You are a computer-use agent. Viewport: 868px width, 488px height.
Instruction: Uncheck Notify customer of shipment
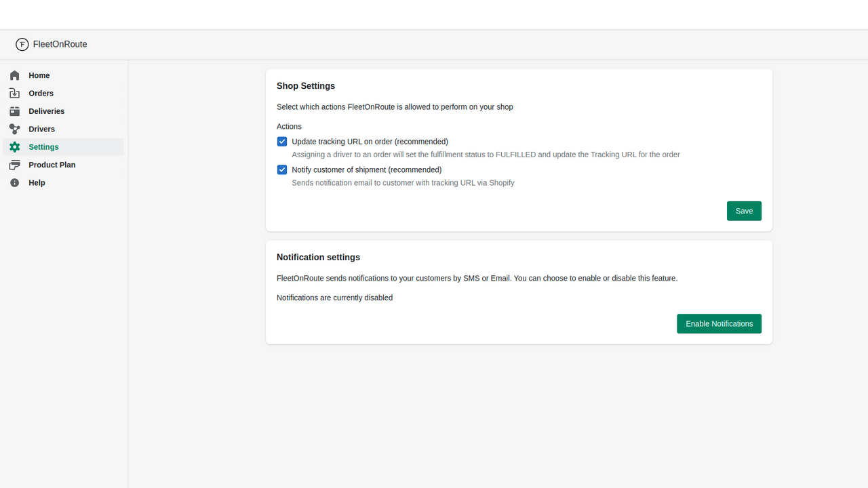tap(282, 169)
